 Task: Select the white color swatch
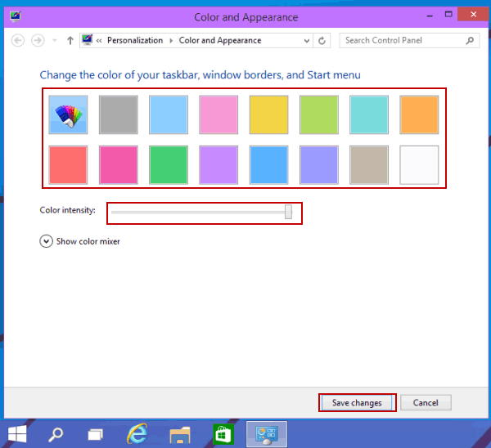(x=419, y=165)
